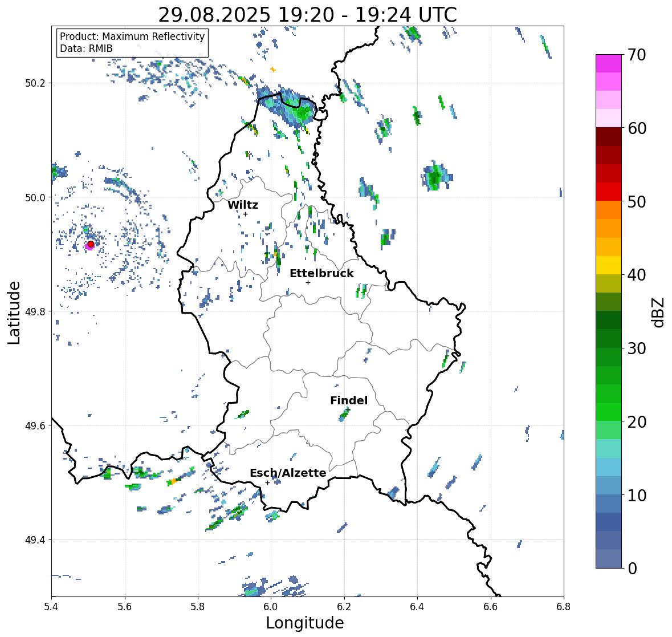Screen dimensions: 672x637
Task: Click the 49.4 latitude tick label
Action: tap(35, 540)
